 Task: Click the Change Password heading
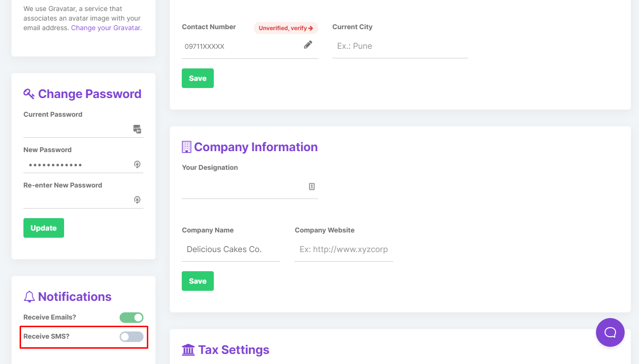tap(90, 94)
